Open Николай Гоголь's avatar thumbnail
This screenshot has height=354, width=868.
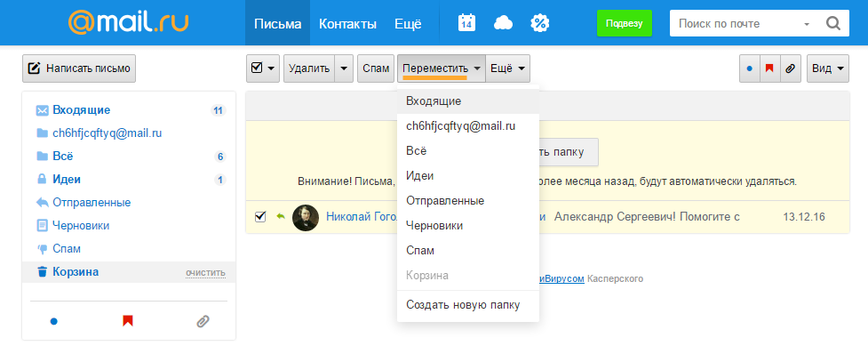pos(306,218)
